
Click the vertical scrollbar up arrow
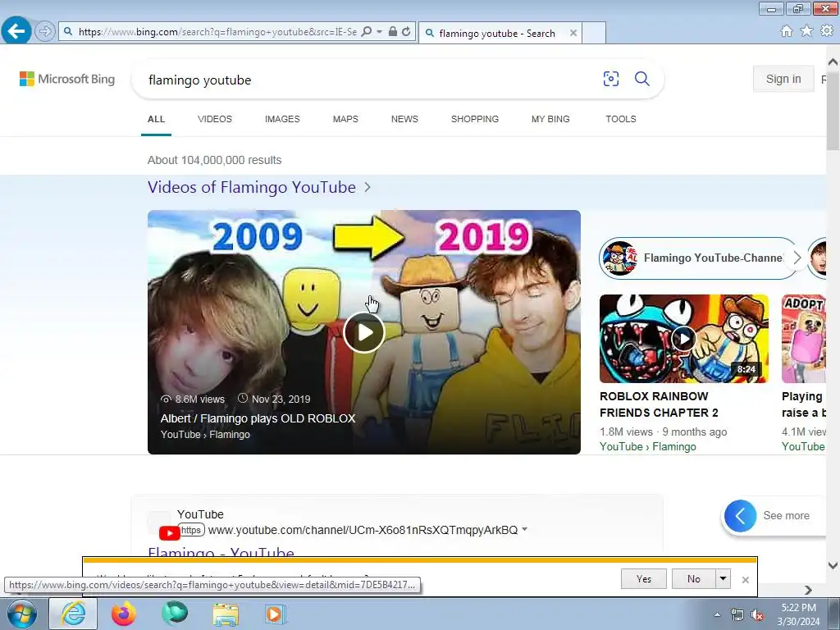coord(833,61)
